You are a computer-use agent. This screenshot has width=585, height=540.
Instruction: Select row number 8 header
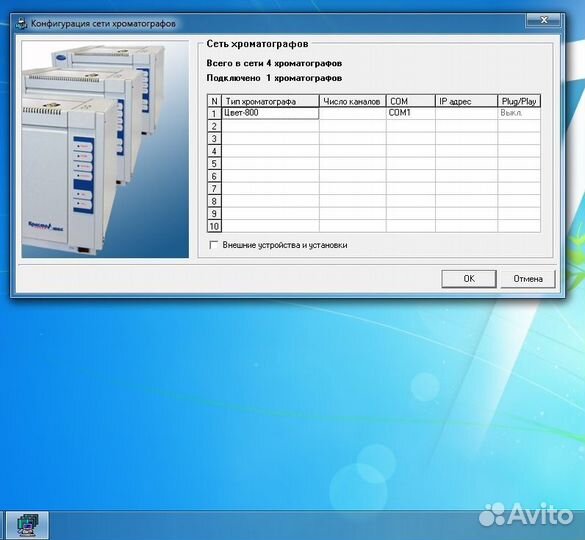click(x=214, y=201)
